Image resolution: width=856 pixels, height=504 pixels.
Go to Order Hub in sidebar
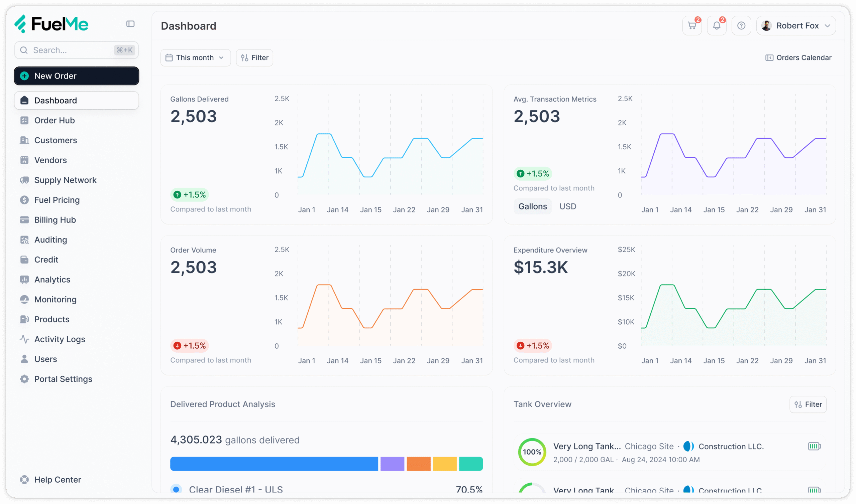55,121
